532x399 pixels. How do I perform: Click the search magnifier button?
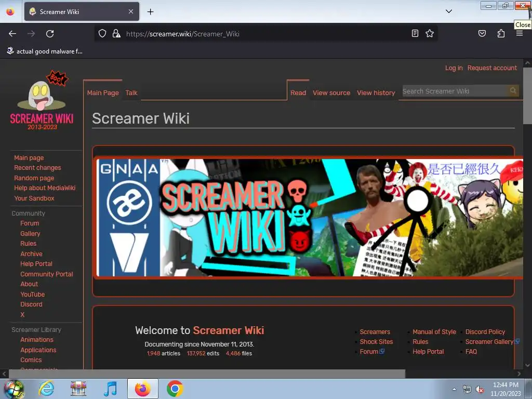(513, 90)
